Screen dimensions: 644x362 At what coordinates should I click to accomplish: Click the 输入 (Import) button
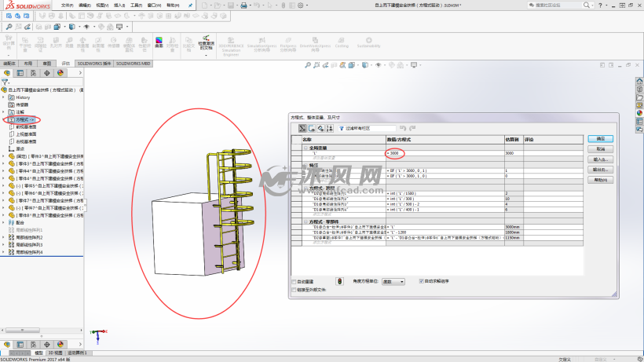click(x=601, y=159)
